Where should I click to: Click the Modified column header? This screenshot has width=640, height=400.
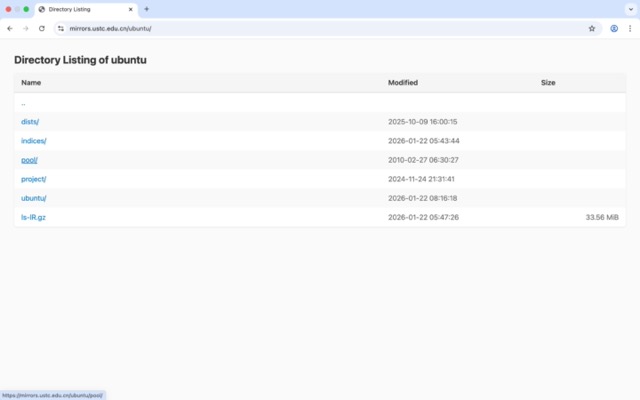(x=403, y=83)
